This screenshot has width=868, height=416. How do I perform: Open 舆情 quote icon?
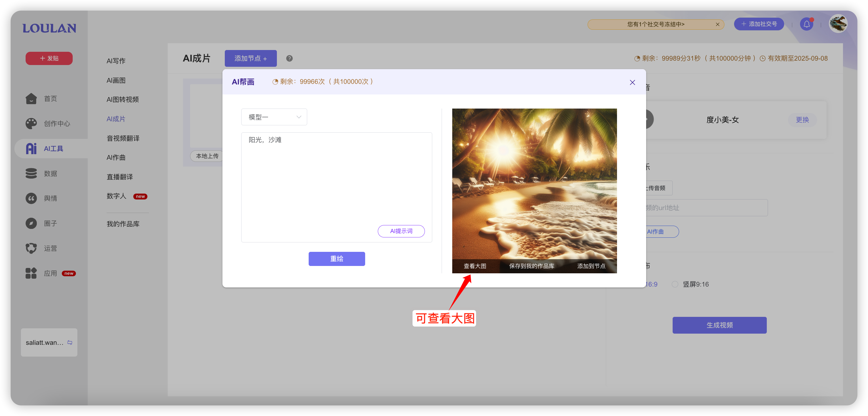(31, 198)
